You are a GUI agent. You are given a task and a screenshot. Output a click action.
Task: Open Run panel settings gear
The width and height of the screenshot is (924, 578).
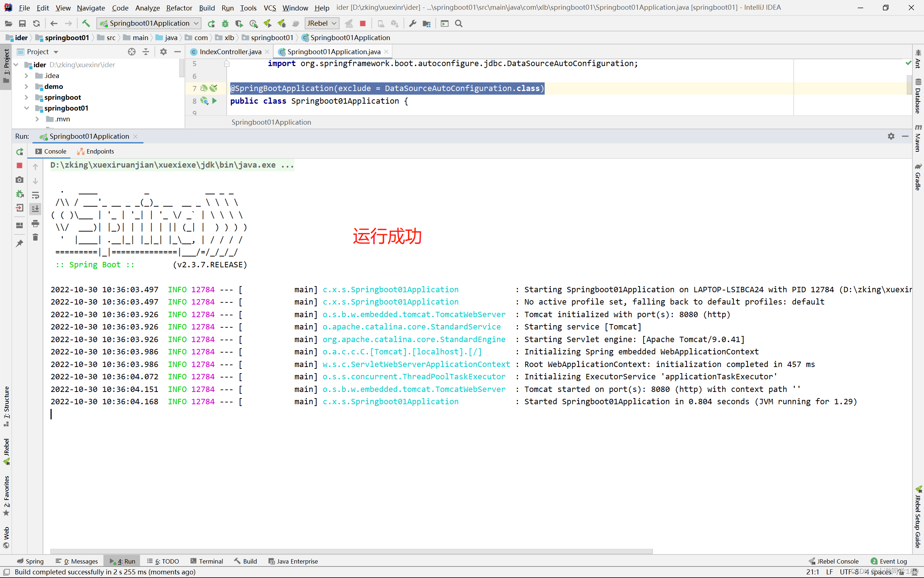[x=891, y=137]
